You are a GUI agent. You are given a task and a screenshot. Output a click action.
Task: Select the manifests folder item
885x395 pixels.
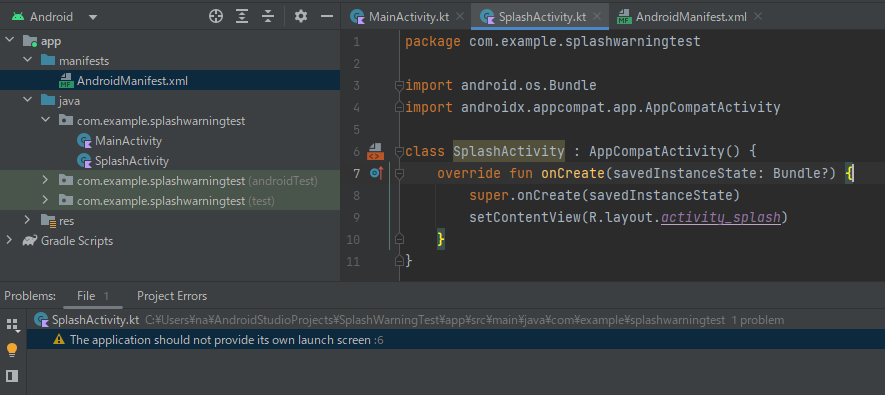point(84,61)
